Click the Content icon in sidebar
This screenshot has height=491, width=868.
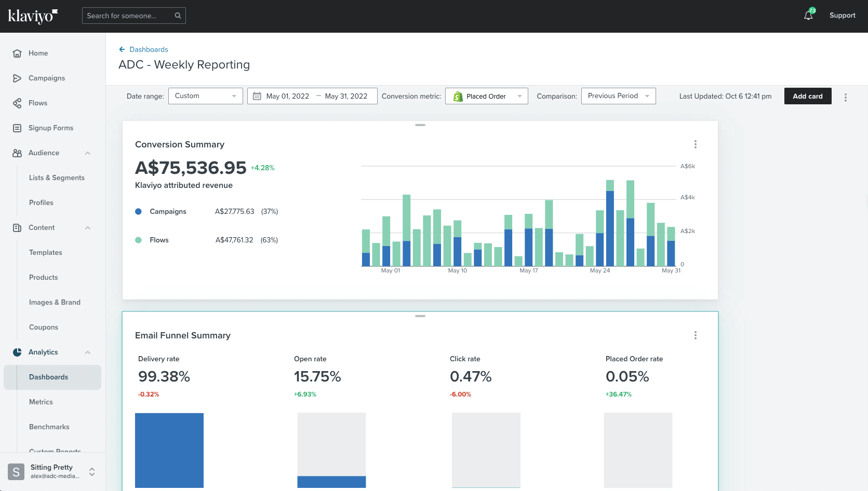click(x=17, y=228)
